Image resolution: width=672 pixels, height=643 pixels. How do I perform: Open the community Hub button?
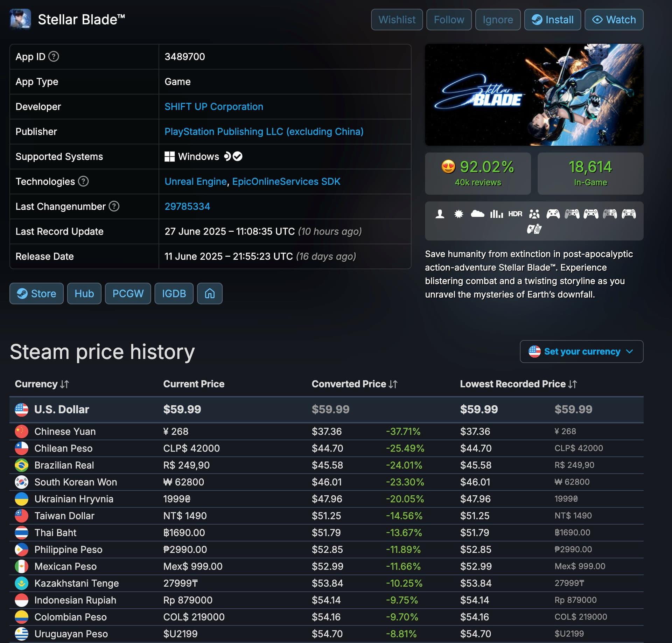tap(84, 293)
